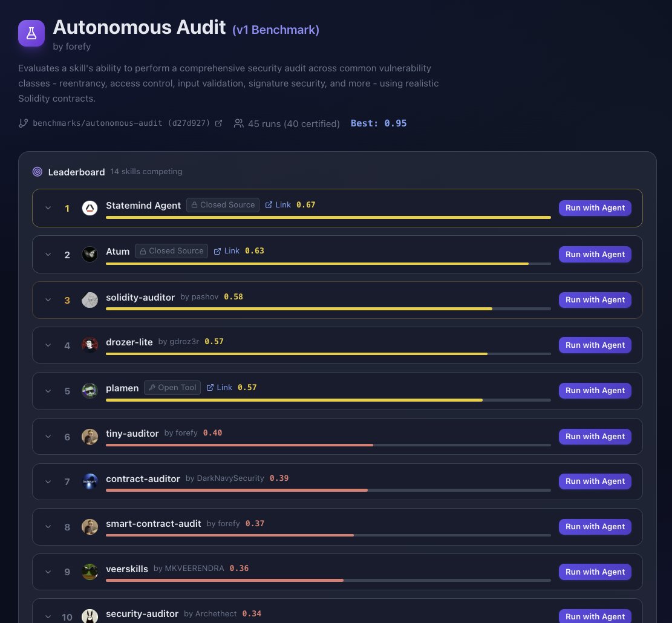Expand the drozer-lite row

48,345
